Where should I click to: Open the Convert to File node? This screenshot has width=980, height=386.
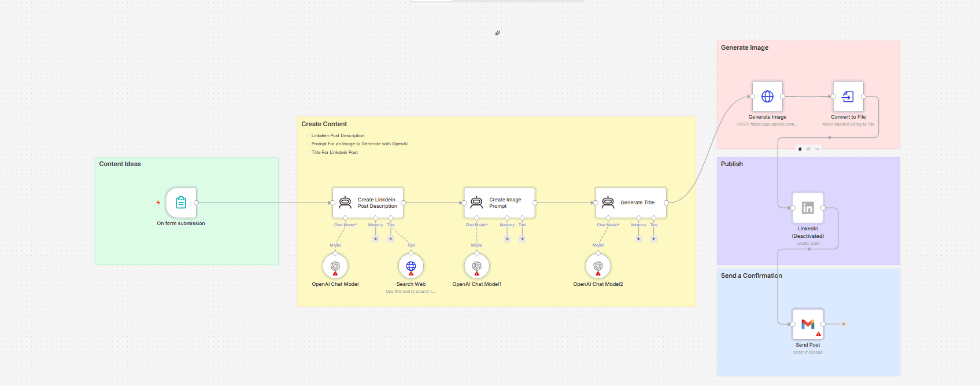click(848, 97)
